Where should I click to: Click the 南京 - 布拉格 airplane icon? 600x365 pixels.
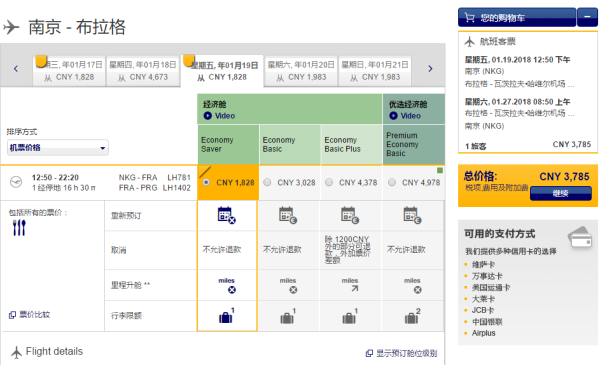click(11, 27)
